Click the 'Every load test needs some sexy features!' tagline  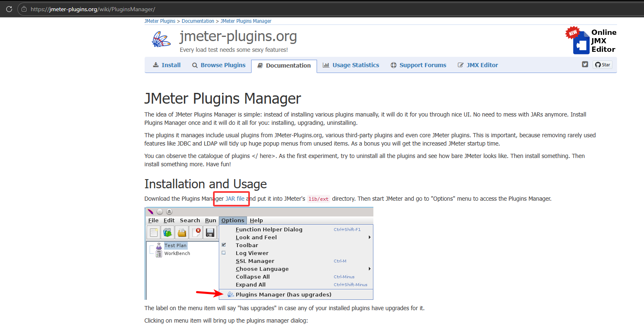tap(234, 50)
